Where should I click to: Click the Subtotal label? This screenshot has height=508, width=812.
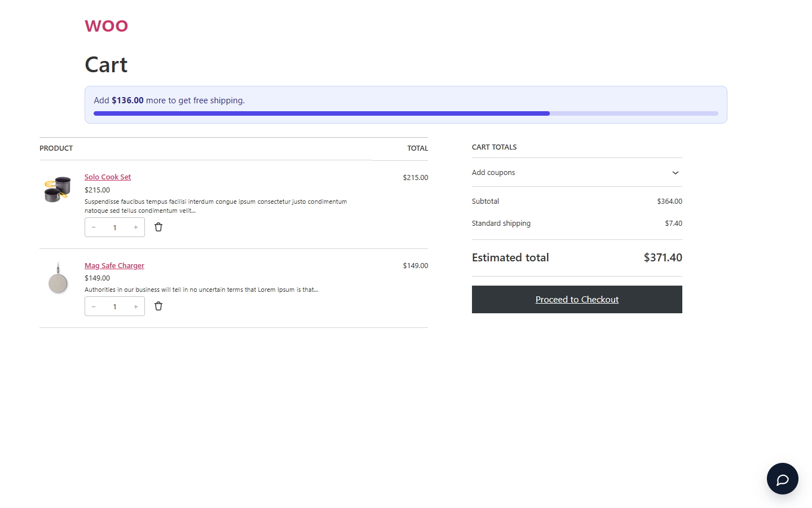(486, 202)
